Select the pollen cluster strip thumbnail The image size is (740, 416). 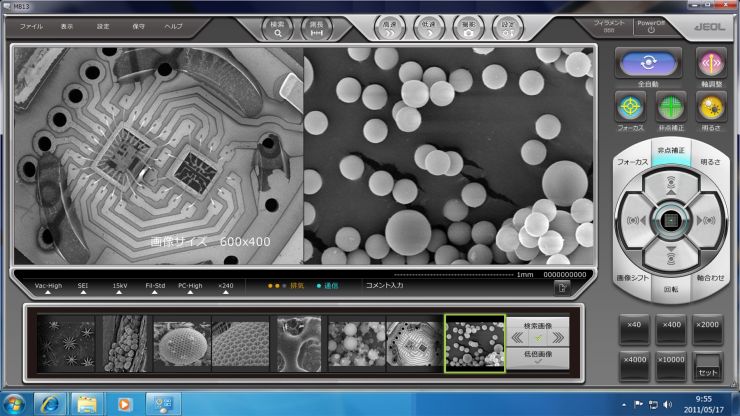coord(124,343)
